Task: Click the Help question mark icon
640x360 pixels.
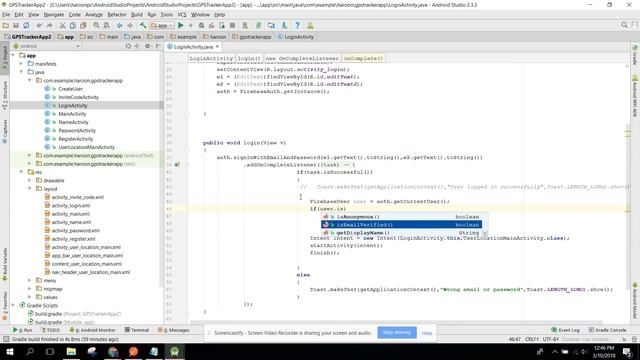Action: 297,25
